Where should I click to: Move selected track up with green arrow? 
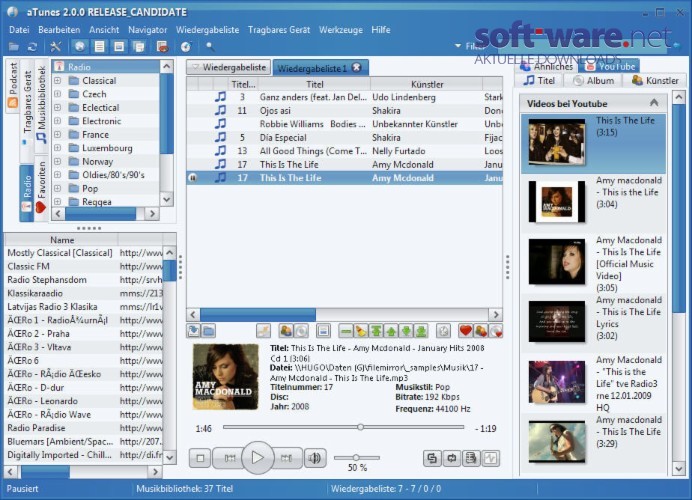coord(391,331)
